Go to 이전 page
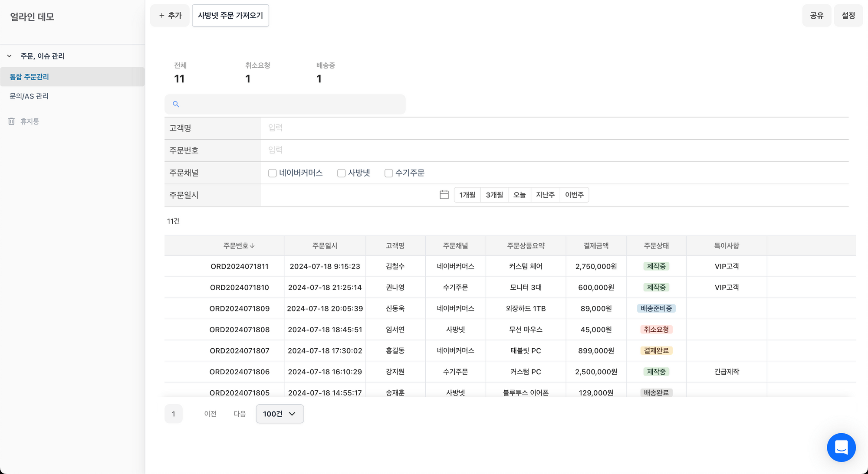The width and height of the screenshot is (868, 474). click(x=210, y=414)
